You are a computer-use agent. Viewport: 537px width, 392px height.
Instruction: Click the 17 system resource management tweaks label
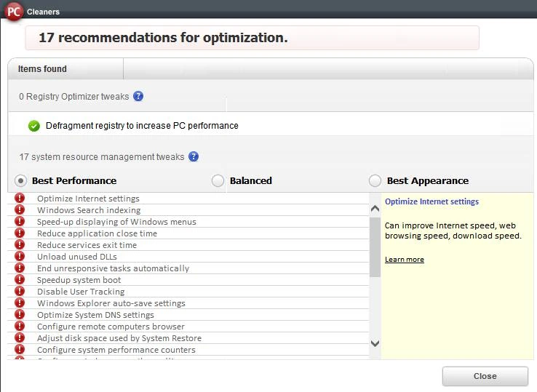tap(102, 157)
